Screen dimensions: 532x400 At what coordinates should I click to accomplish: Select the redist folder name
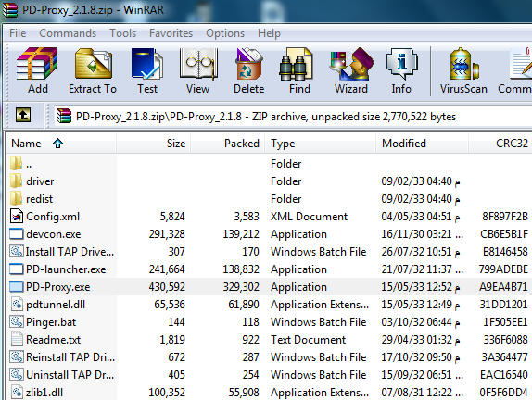point(39,199)
